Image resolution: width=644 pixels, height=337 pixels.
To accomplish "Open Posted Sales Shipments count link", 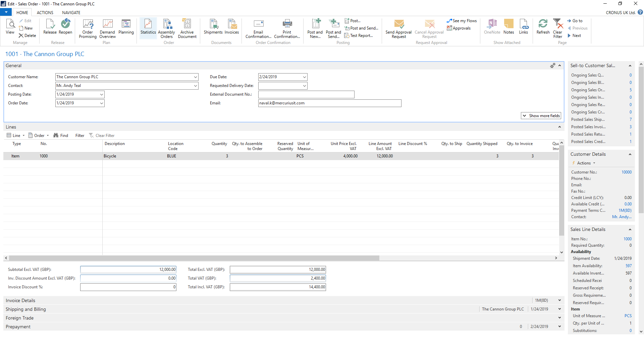I will 630,119.
